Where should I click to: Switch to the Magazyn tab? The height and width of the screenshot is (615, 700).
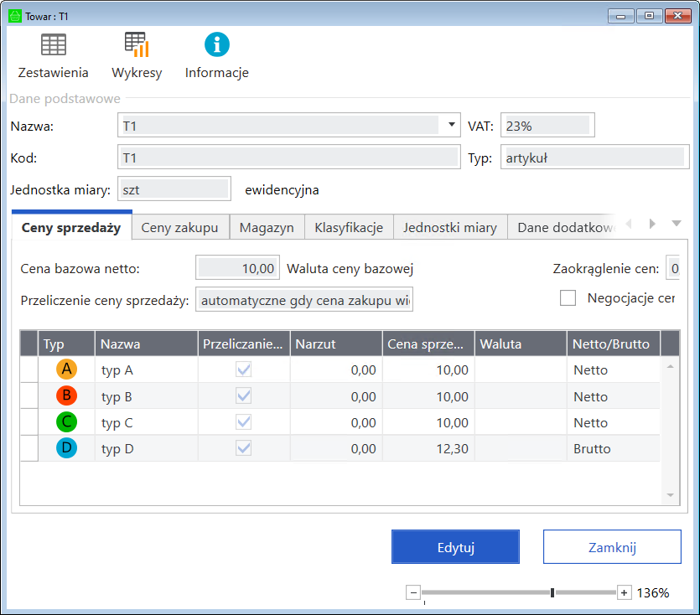pyautogui.click(x=266, y=228)
